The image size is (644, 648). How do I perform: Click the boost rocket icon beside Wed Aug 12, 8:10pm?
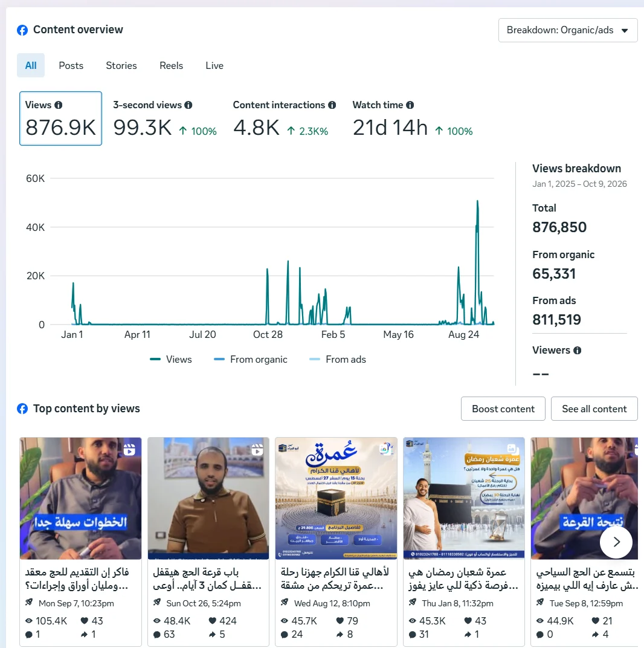(x=285, y=602)
